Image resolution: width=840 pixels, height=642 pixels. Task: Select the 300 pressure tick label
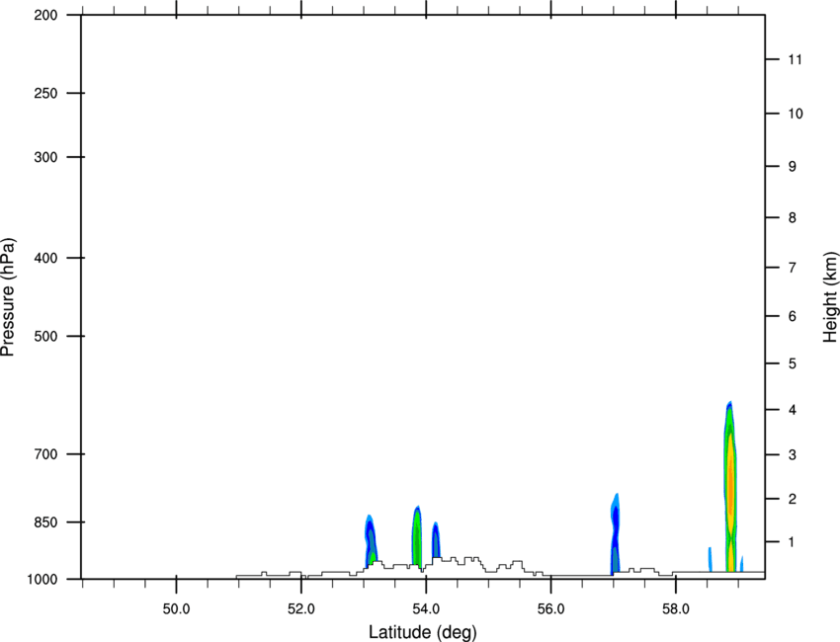click(x=45, y=157)
